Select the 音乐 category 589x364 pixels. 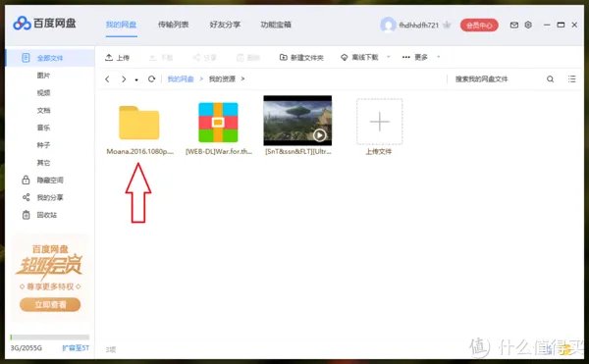(43, 128)
